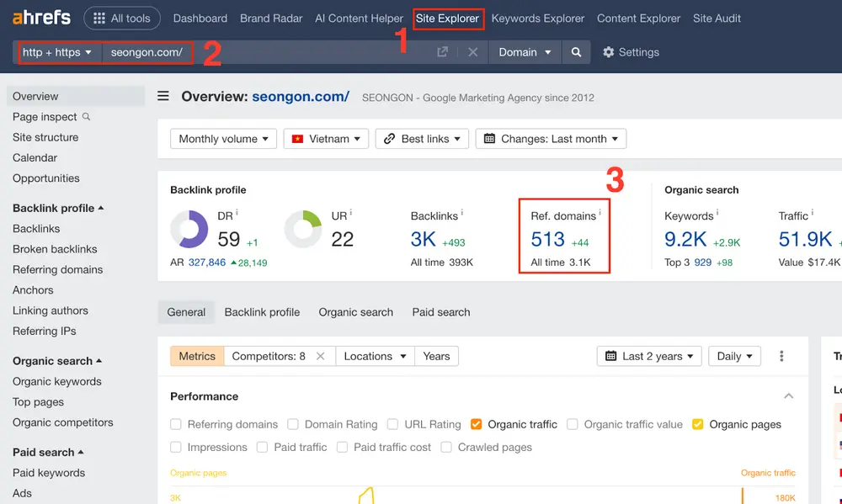Uncheck the Organic pages checkbox
The height and width of the screenshot is (504, 842).
(697, 424)
